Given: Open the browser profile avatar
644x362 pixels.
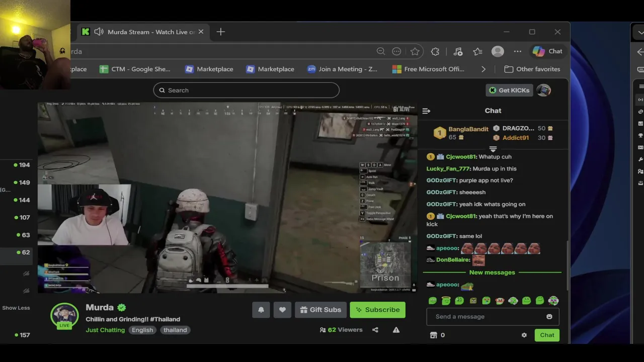Looking at the screenshot, I should [x=498, y=51].
